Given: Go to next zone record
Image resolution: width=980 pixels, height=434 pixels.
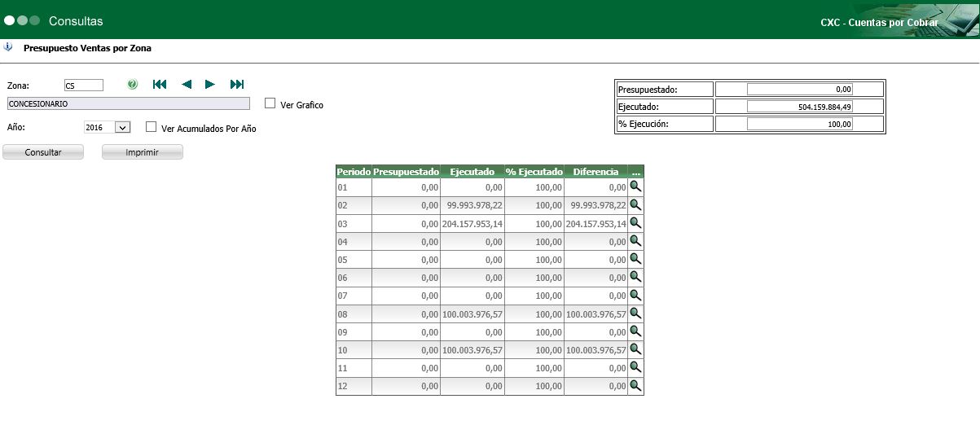Looking at the screenshot, I should tap(210, 84).
